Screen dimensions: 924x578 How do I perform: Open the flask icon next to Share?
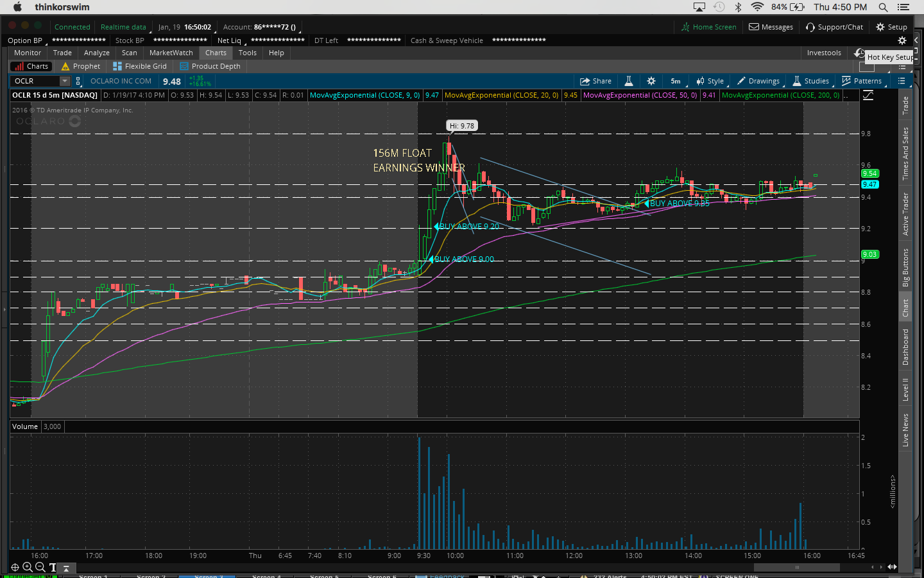[629, 81]
